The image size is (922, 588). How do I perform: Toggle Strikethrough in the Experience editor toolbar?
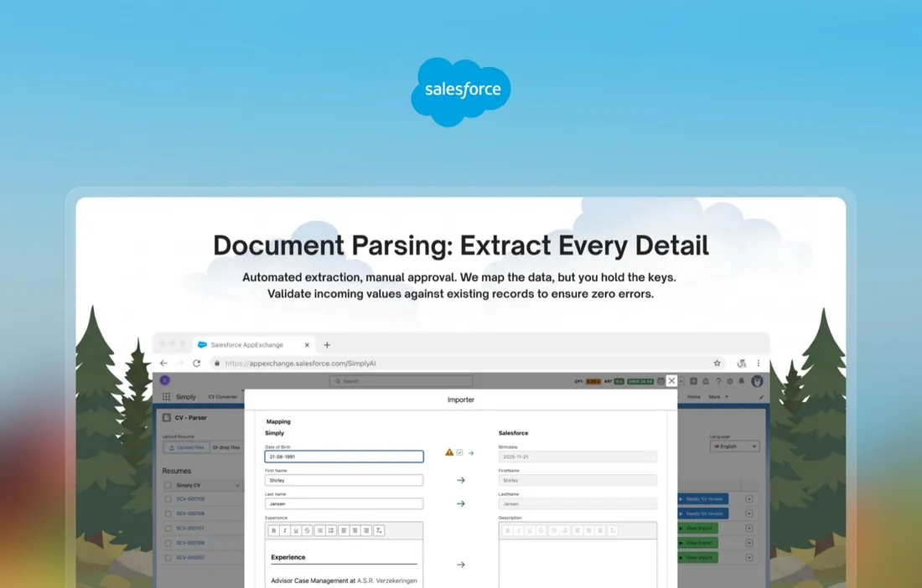(x=307, y=530)
